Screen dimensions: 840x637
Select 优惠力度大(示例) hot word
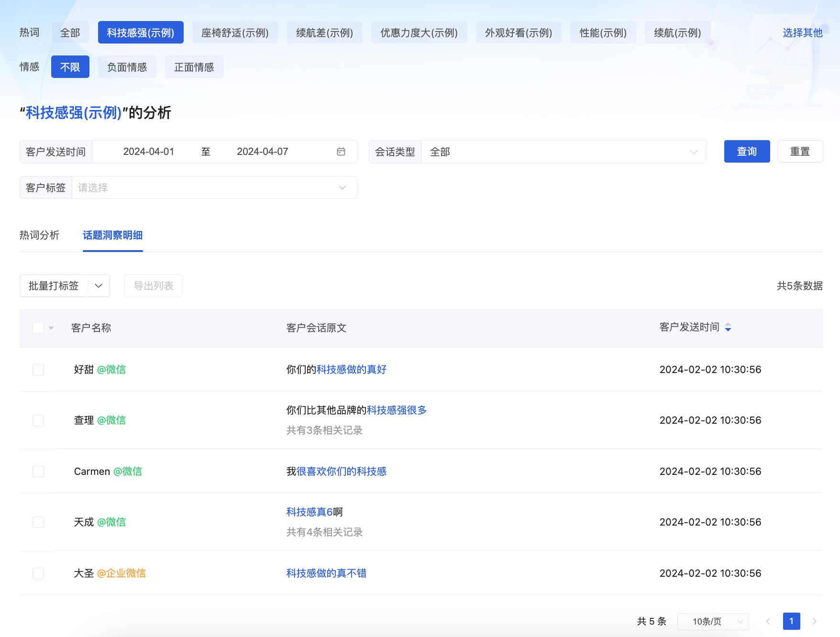419,33
